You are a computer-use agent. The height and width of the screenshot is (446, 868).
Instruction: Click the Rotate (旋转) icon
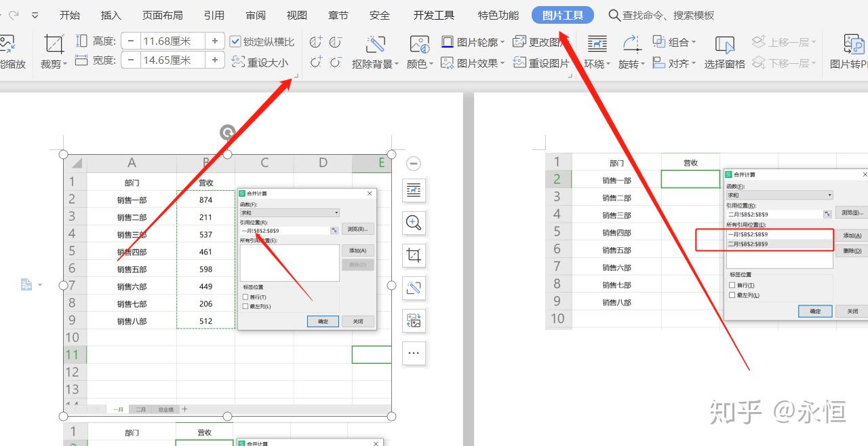[x=631, y=44]
